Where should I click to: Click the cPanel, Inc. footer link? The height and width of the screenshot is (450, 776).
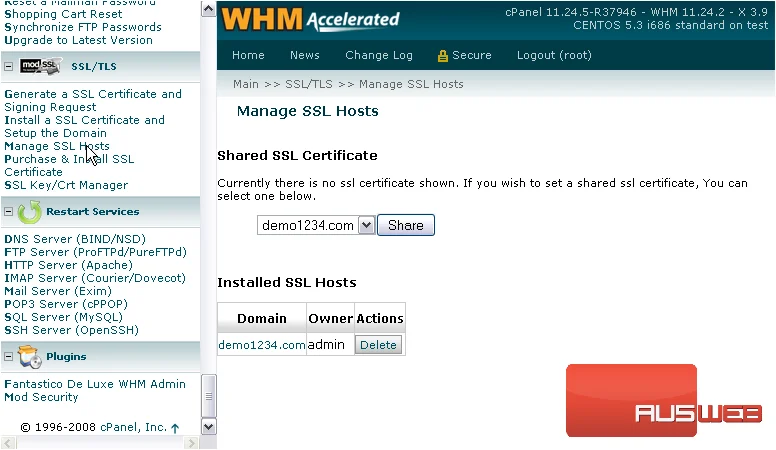click(134, 427)
